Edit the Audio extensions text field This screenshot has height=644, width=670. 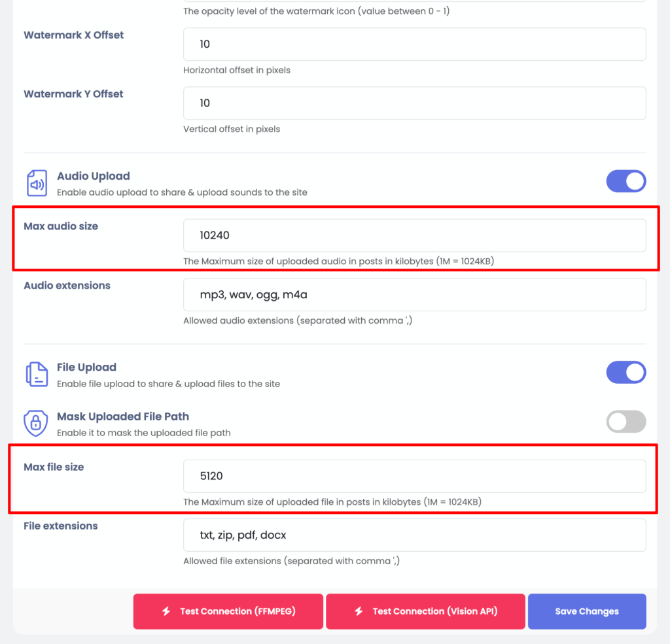414,295
